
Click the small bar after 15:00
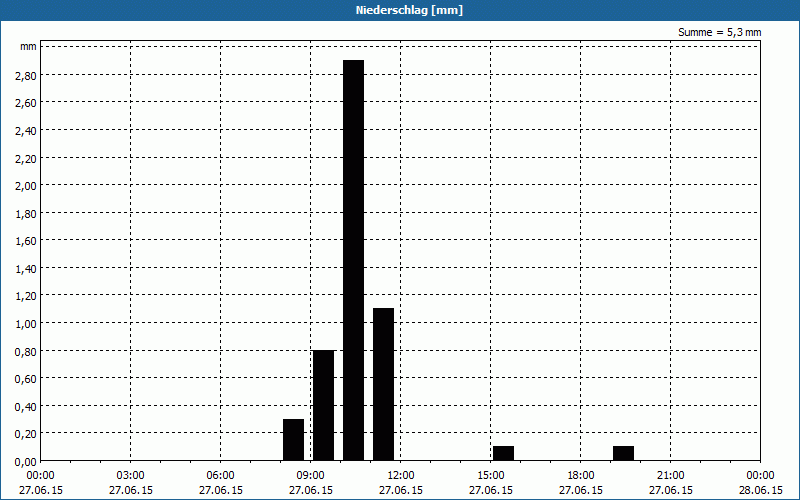tap(504, 453)
